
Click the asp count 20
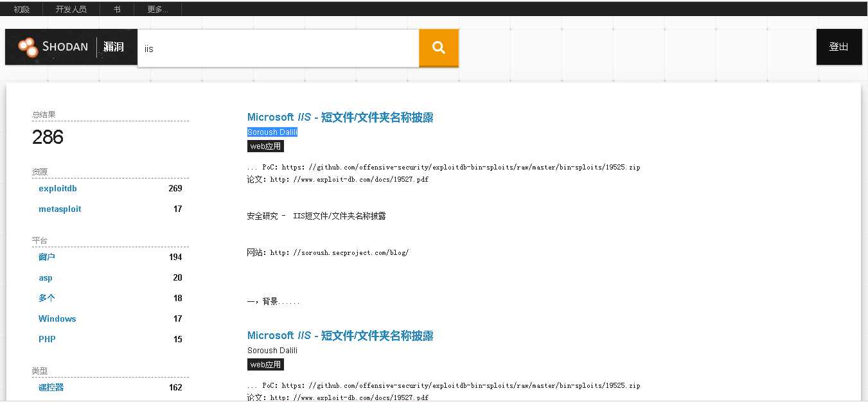[x=178, y=278]
